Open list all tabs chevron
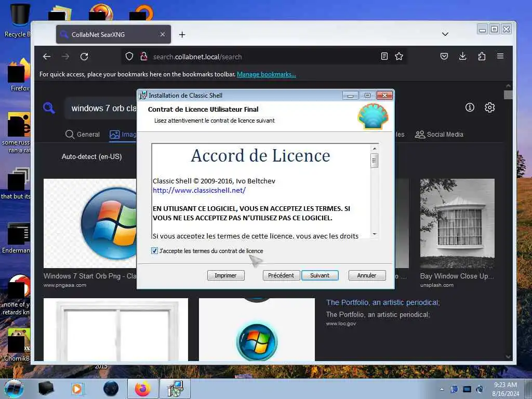The height and width of the screenshot is (399, 532). pos(445,34)
